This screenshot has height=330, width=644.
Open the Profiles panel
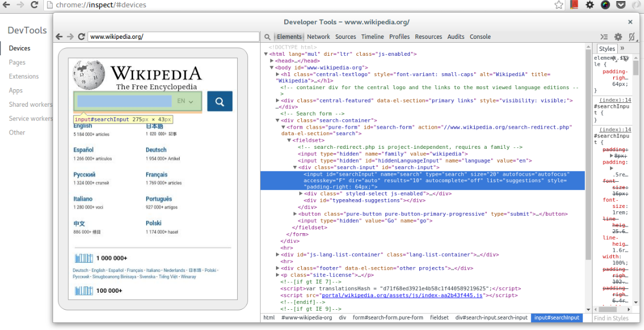(399, 37)
